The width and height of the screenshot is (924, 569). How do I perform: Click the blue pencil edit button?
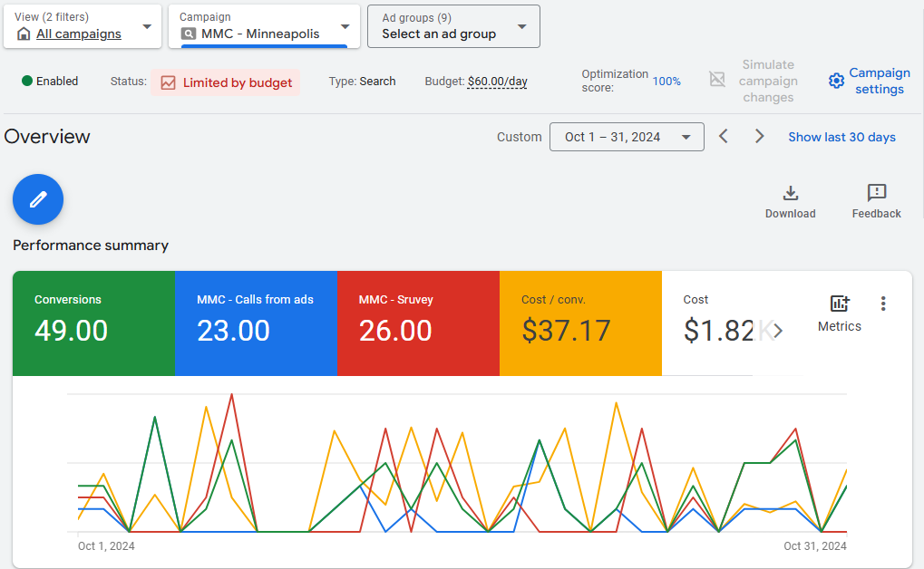(38, 199)
